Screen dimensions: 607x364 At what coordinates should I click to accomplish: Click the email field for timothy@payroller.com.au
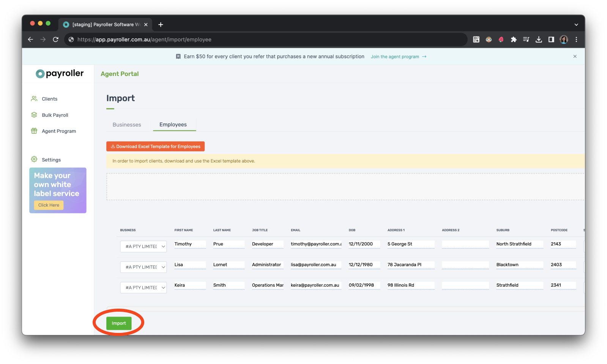coord(316,244)
